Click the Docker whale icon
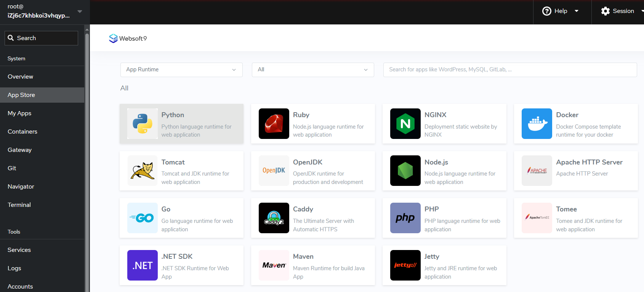The width and height of the screenshot is (644, 292). [x=537, y=124]
